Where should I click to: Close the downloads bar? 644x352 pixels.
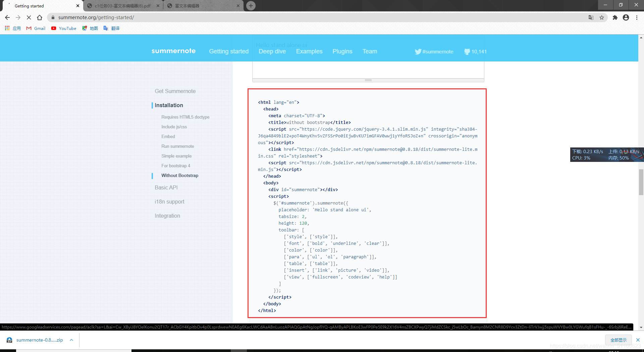click(638, 340)
